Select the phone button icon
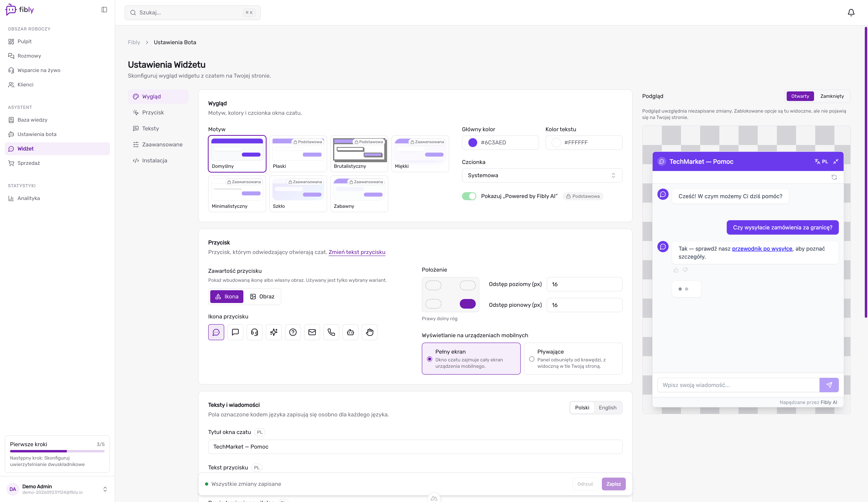This screenshot has width=868, height=502. 331,332
